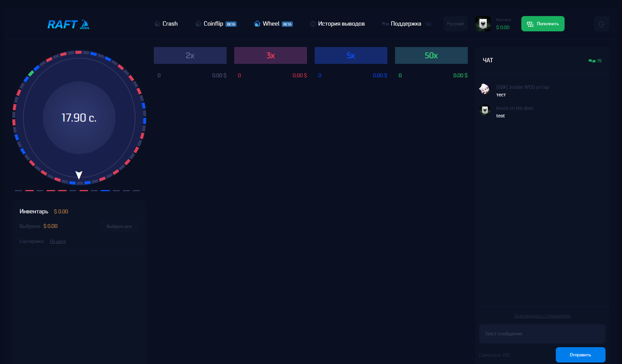Screen dimensions: 622x364
Task: Click the logout icon button
Action: tap(601, 24)
